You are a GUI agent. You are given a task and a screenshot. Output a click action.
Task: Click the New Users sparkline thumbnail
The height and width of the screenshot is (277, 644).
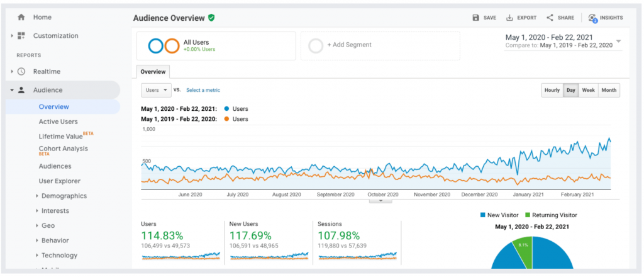click(269, 256)
